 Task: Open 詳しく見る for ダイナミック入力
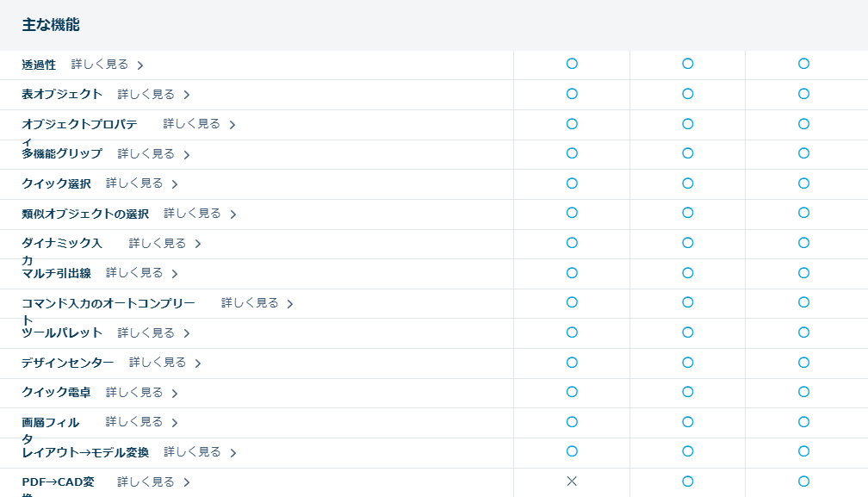pos(158,244)
